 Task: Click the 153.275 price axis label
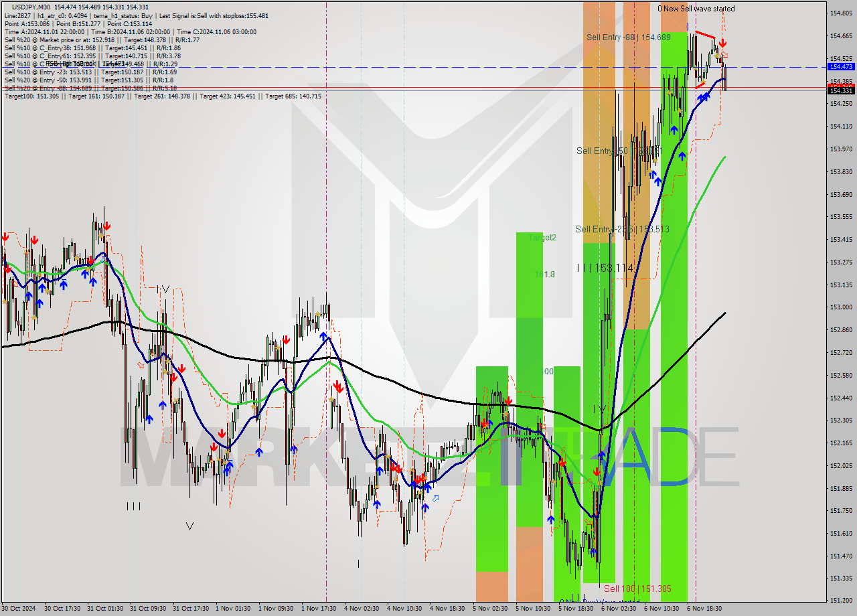click(x=841, y=262)
